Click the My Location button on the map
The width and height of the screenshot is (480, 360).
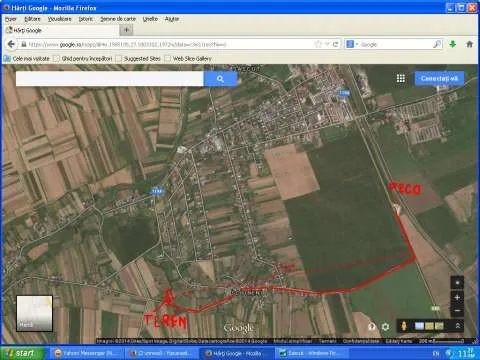[x=457, y=283]
